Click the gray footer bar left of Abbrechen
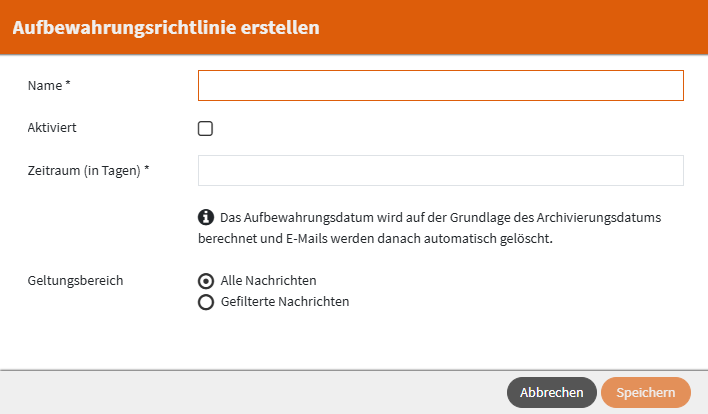Image resolution: width=708 pixels, height=414 pixels. click(x=250, y=393)
